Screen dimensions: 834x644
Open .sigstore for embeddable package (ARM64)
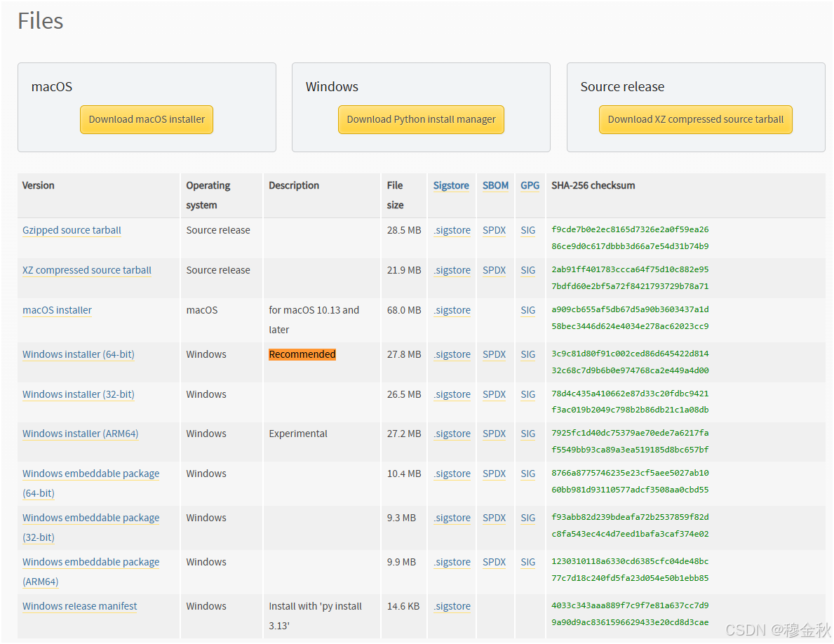pos(452,562)
